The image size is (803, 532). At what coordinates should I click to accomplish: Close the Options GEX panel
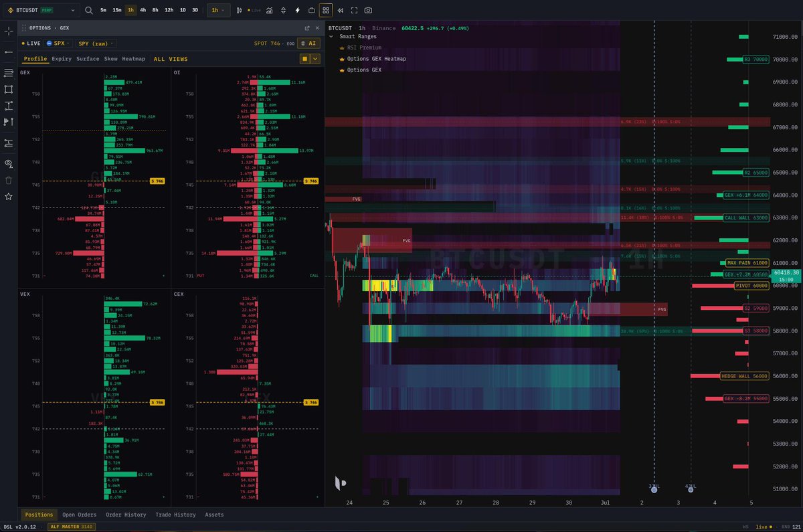[317, 28]
